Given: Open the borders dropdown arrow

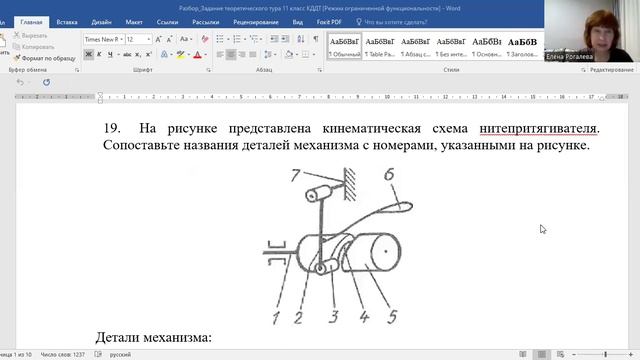Looking at the screenshot, I should [x=313, y=54].
